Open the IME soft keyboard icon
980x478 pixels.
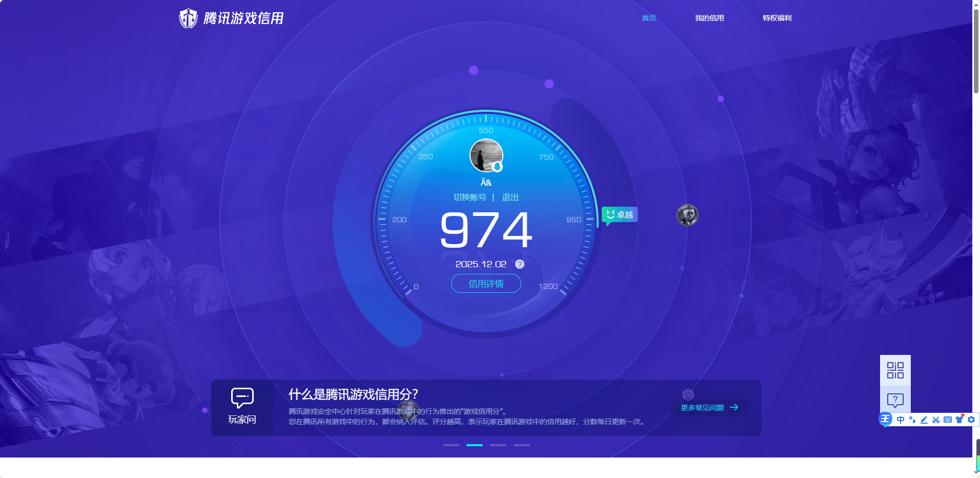coord(948,420)
